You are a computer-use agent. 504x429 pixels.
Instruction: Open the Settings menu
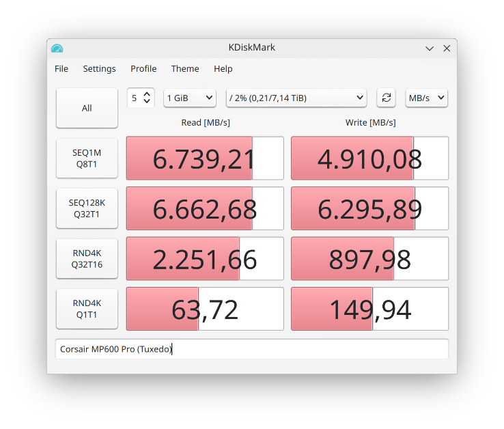pyautogui.click(x=99, y=69)
